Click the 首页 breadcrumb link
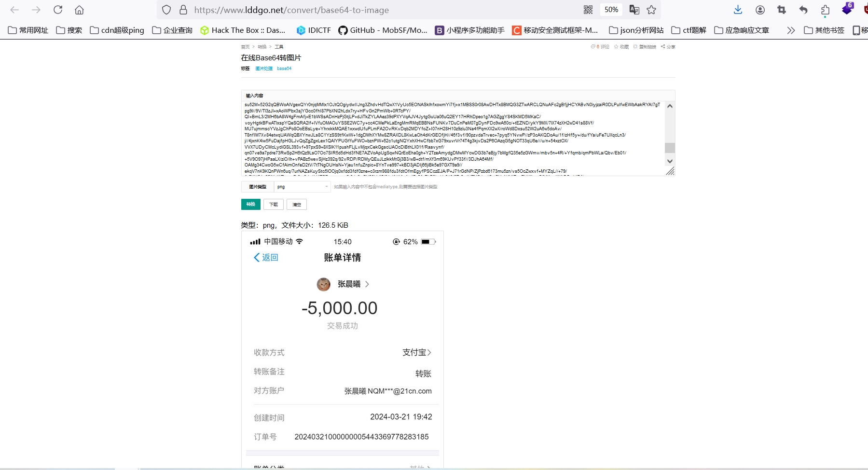 click(x=245, y=47)
